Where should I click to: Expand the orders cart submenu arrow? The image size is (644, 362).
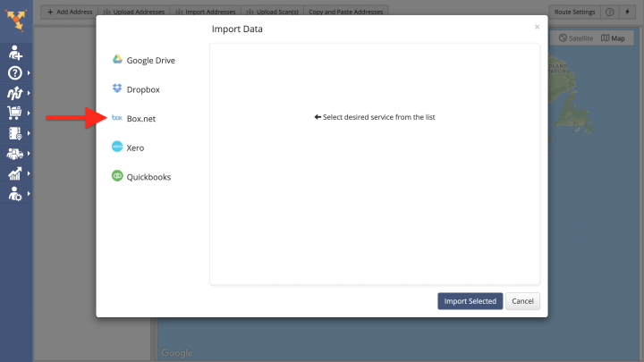click(x=29, y=113)
